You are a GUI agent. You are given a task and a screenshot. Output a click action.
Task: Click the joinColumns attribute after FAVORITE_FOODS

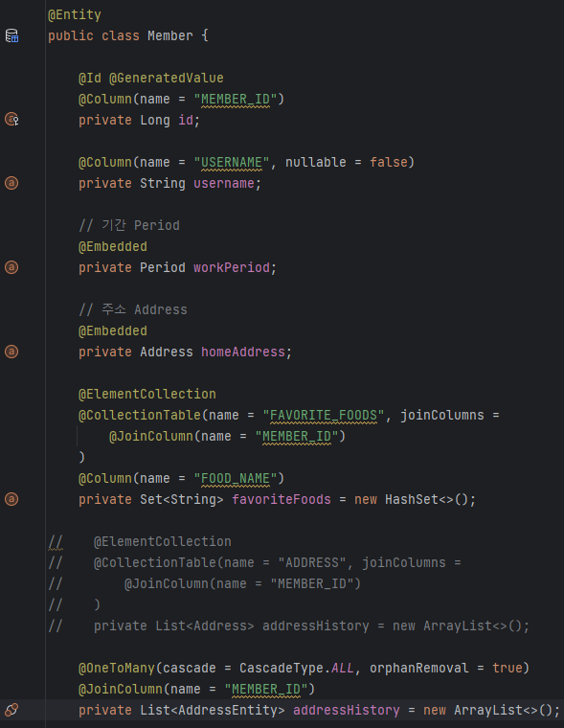(x=442, y=415)
